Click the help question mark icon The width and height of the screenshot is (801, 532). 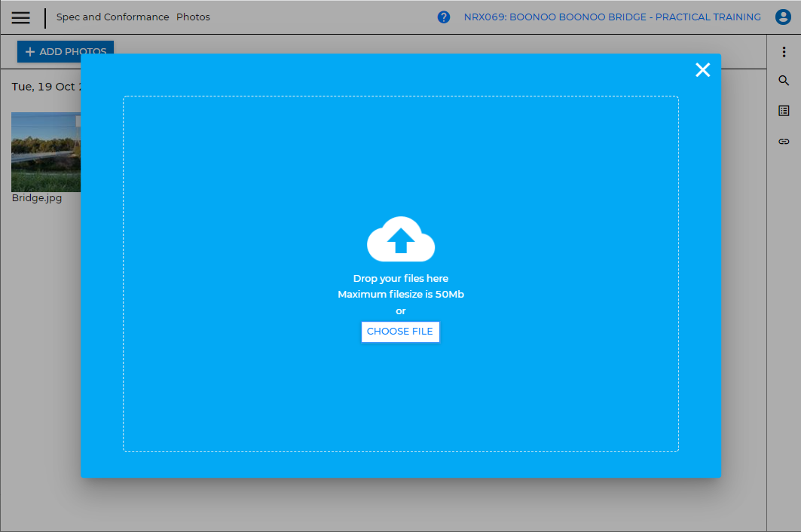pos(444,17)
